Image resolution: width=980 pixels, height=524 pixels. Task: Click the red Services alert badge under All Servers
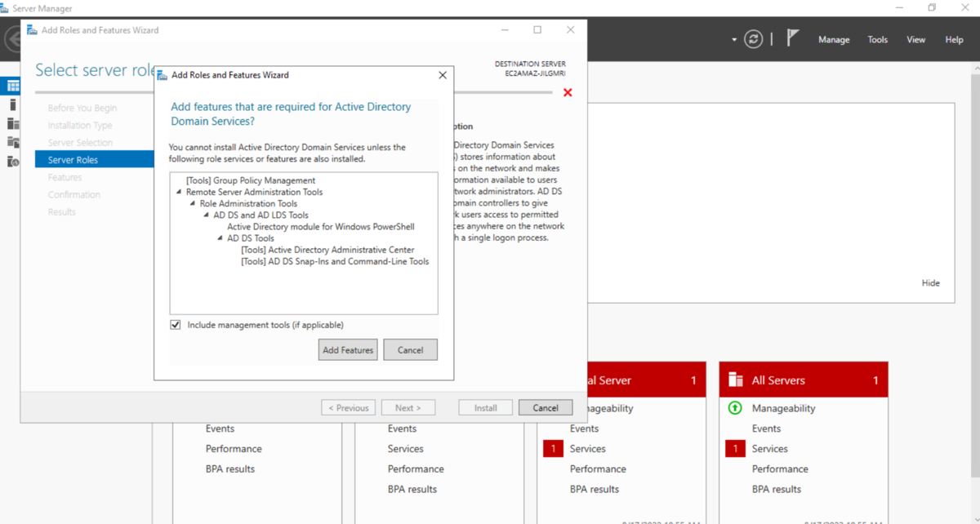point(734,448)
